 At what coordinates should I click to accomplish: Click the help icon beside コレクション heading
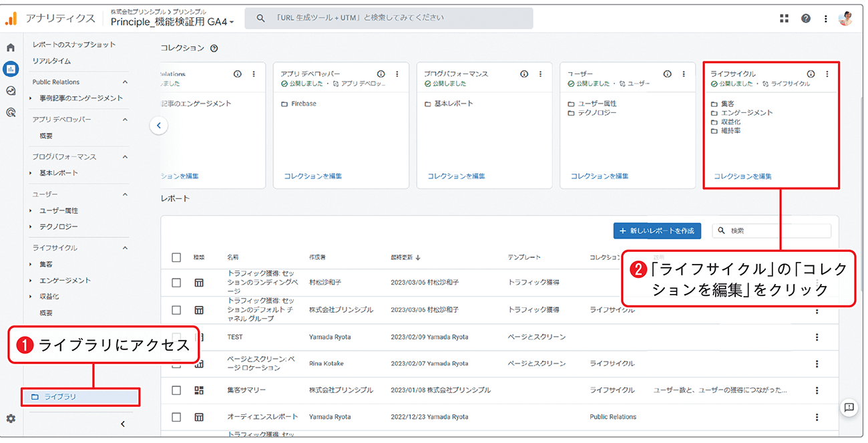[214, 49]
